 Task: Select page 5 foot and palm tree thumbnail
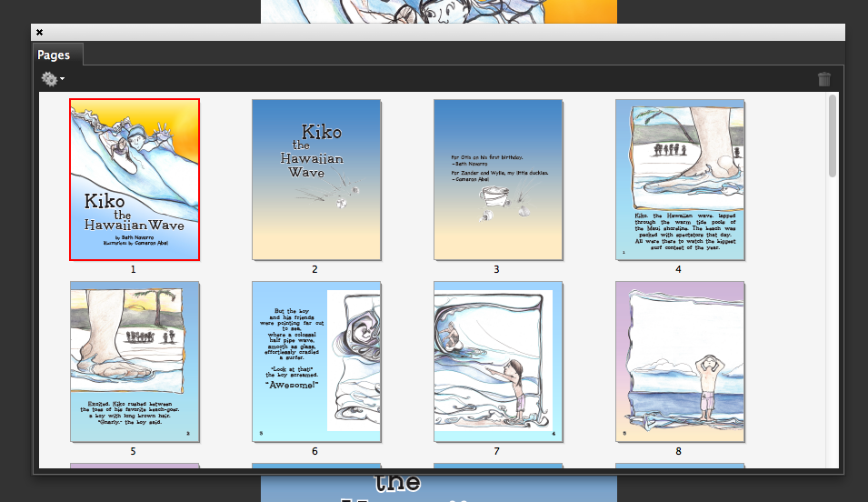(x=135, y=361)
